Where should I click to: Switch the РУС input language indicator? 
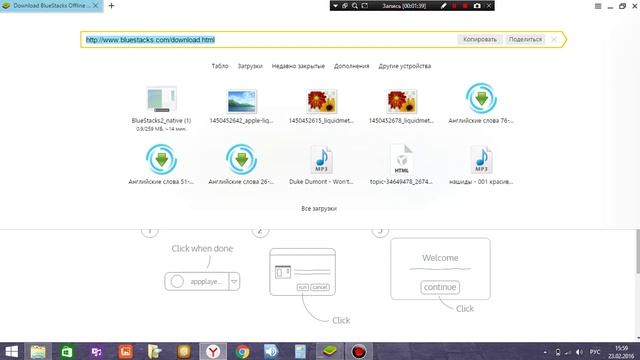coord(595,352)
